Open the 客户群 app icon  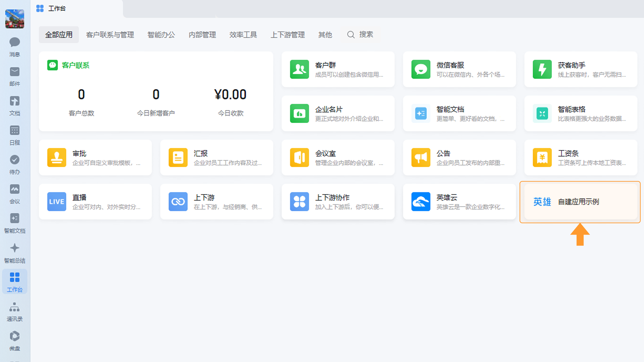click(299, 69)
